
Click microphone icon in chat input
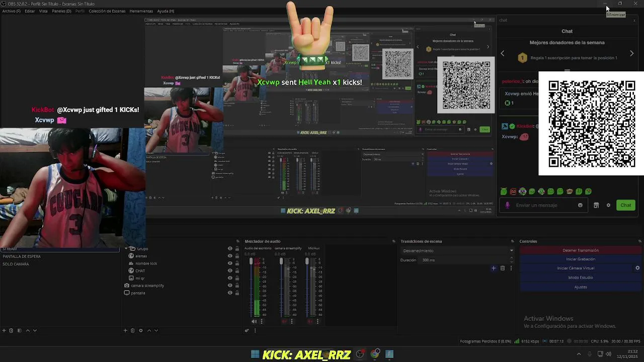coord(507,205)
